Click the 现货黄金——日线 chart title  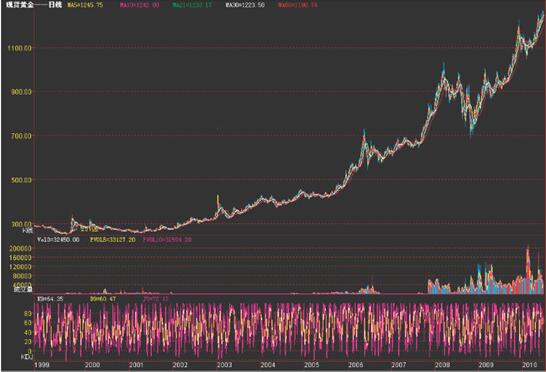(34, 5)
